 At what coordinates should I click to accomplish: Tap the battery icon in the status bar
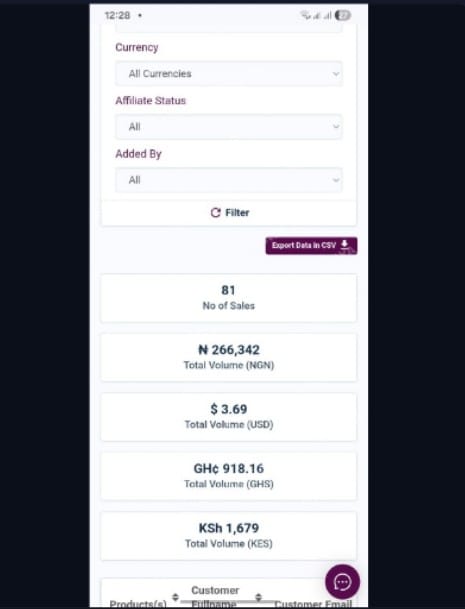tap(343, 15)
